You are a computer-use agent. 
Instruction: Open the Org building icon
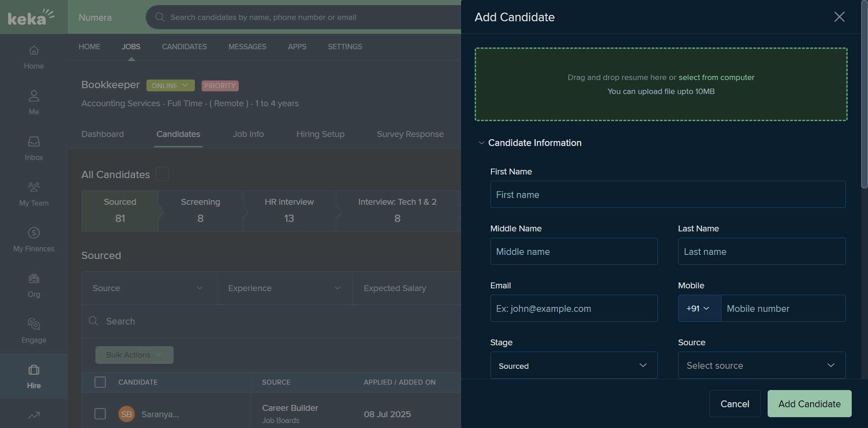coord(34,278)
